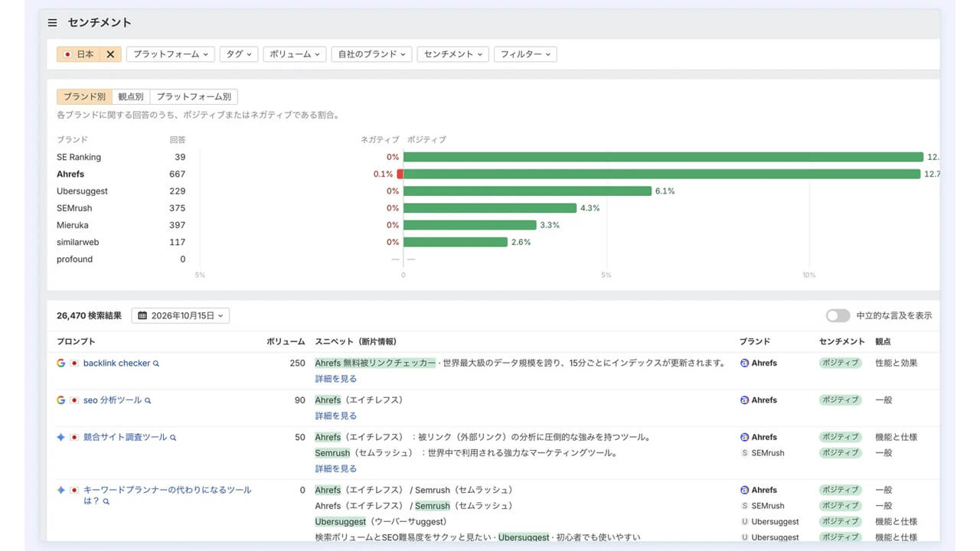The height and width of the screenshot is (551, 980).
Task: Open the フィルター dropdown
Action: (x=525, y=54)
